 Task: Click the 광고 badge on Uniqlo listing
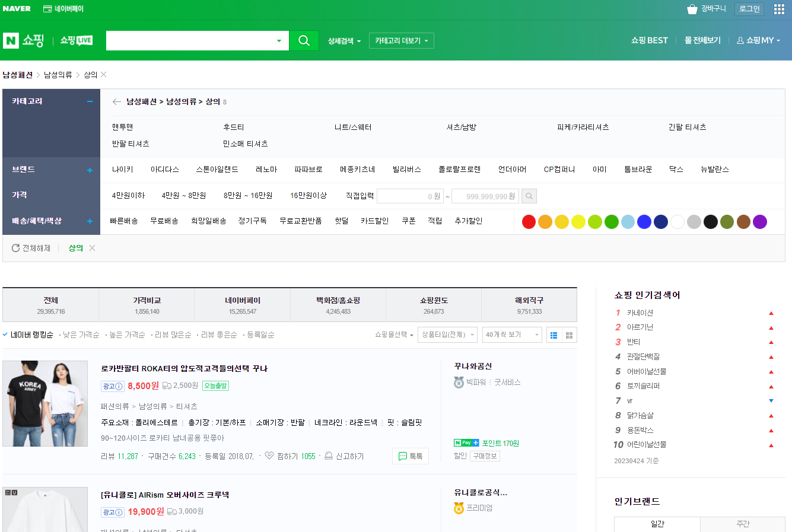point(113,512)
